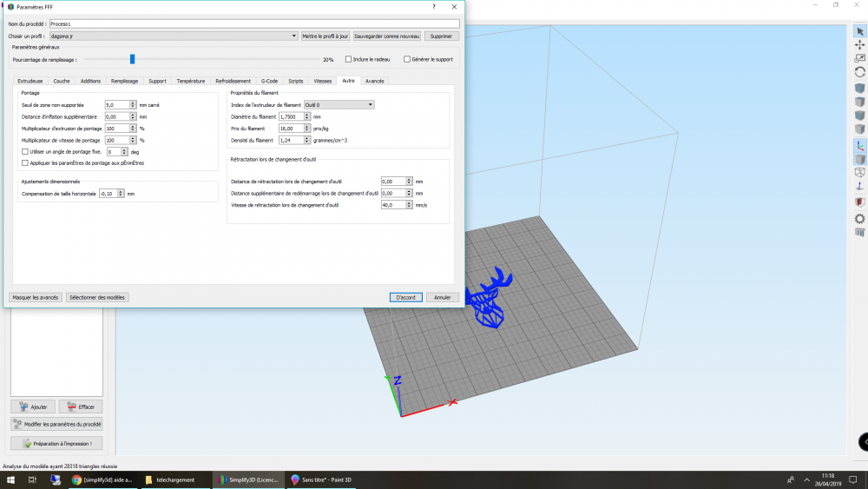The width and height of the screenshot is (868, 489).
Task: Switch to side view cube icon
Action: [859, 129]
